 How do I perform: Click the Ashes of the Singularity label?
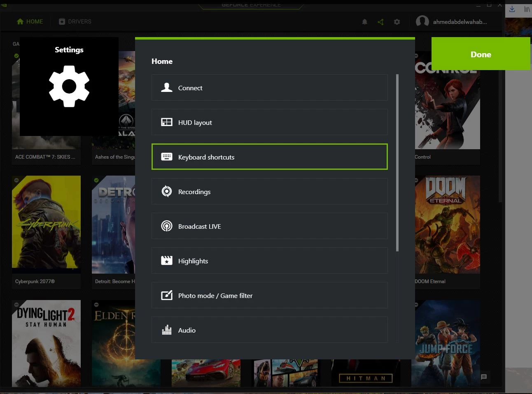pyautogui.click(x=115, y=157)
